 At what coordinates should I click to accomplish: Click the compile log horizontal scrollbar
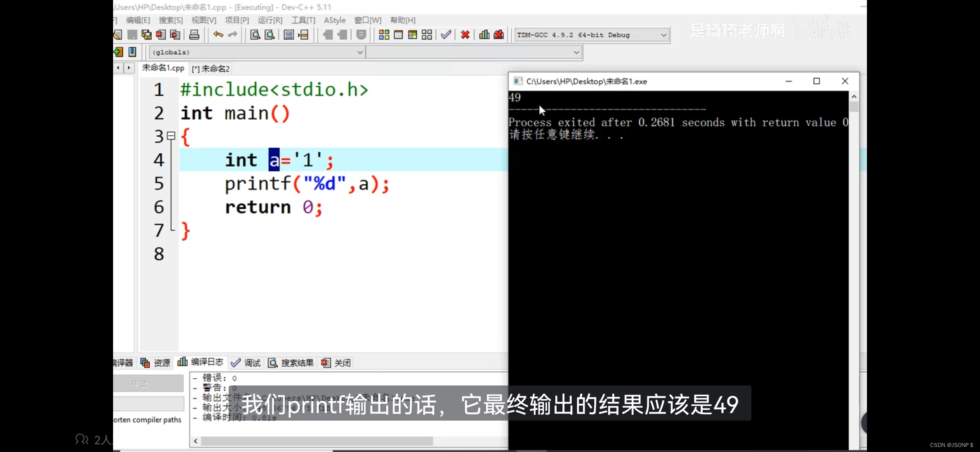click(317, 441)
